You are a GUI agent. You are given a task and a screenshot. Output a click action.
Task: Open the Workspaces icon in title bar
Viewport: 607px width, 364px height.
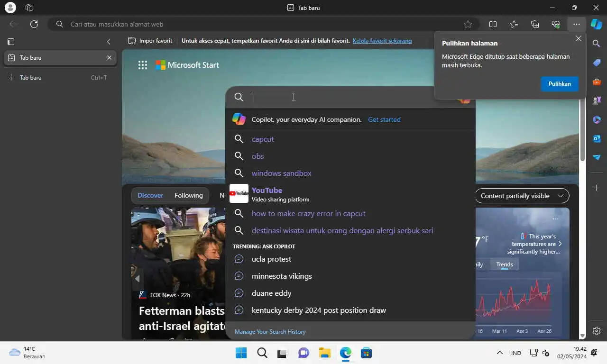29,8
